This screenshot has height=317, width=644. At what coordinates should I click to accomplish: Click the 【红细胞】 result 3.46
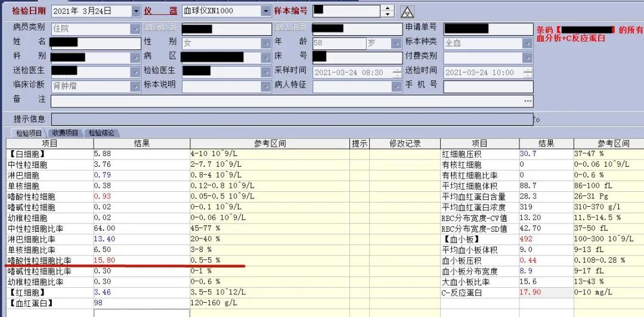click(103, 293)
